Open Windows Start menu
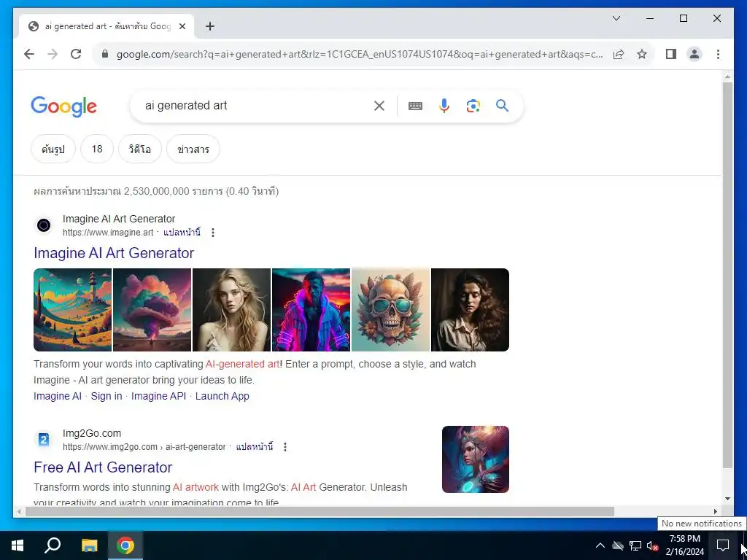Screen dimensions: 747x560 tap(18, 545)
